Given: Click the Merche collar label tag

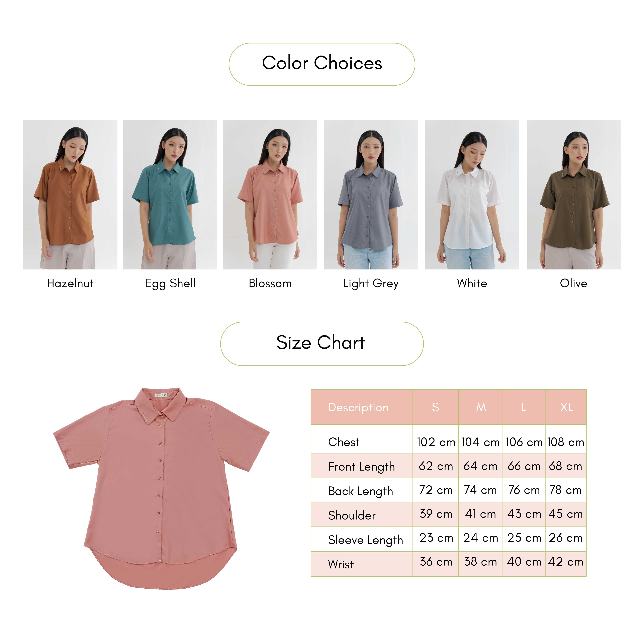Looking at the screenshot, I should tap(161, 395).
